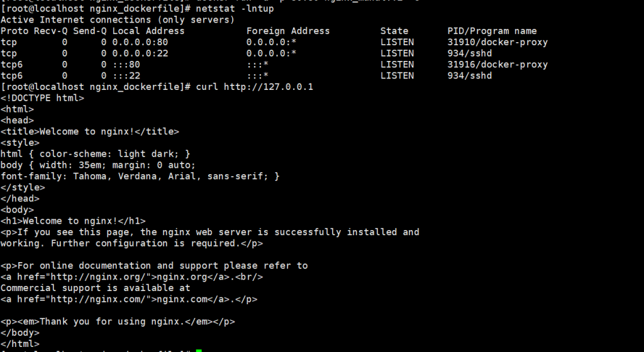Image resolution: width=644 pixels, height=352 pixels.
Task: Click the 0.0.0.0:80 local address
Action: (140, 42)
